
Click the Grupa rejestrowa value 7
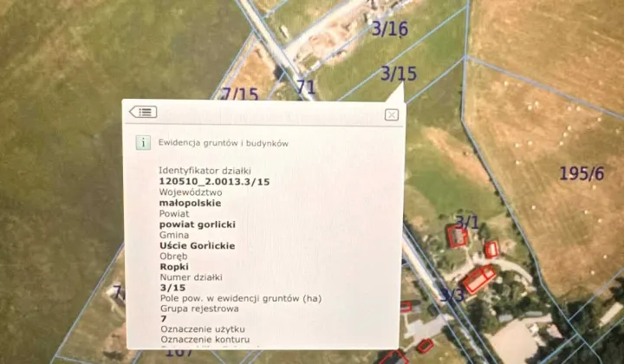[x=164, y=319]
